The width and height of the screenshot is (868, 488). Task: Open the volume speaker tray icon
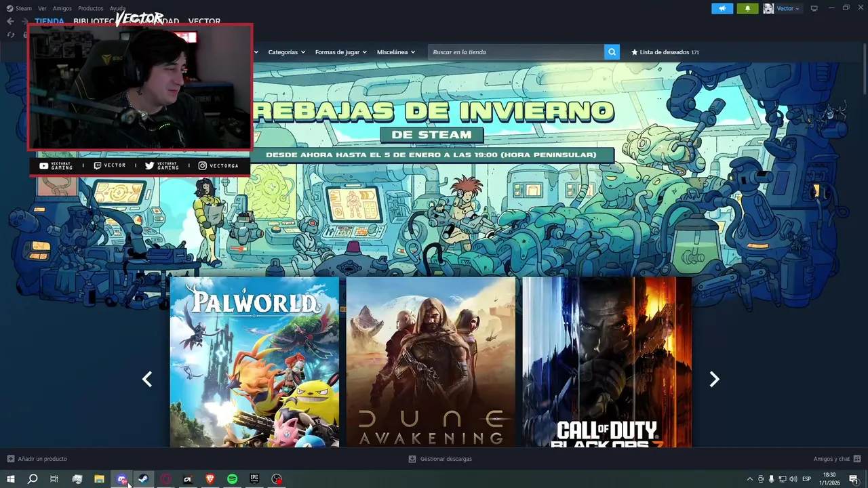[x=793, y=479]
